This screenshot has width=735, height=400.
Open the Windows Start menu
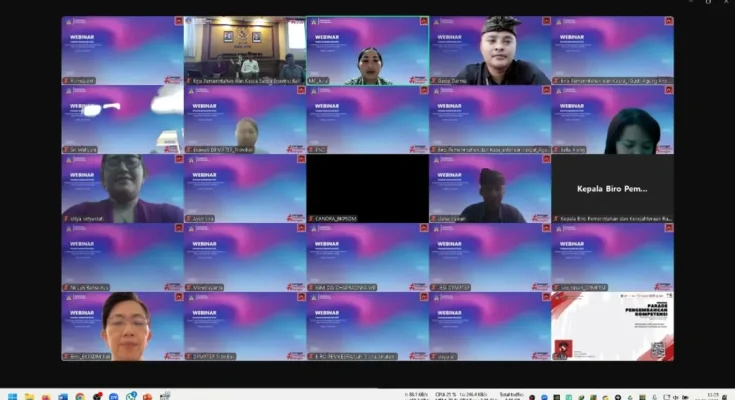tap(10, 395)
